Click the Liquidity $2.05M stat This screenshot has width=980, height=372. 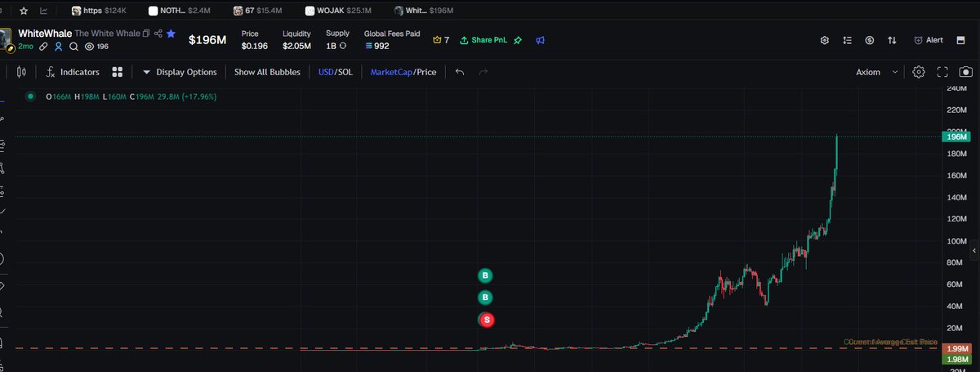(296, 40)
